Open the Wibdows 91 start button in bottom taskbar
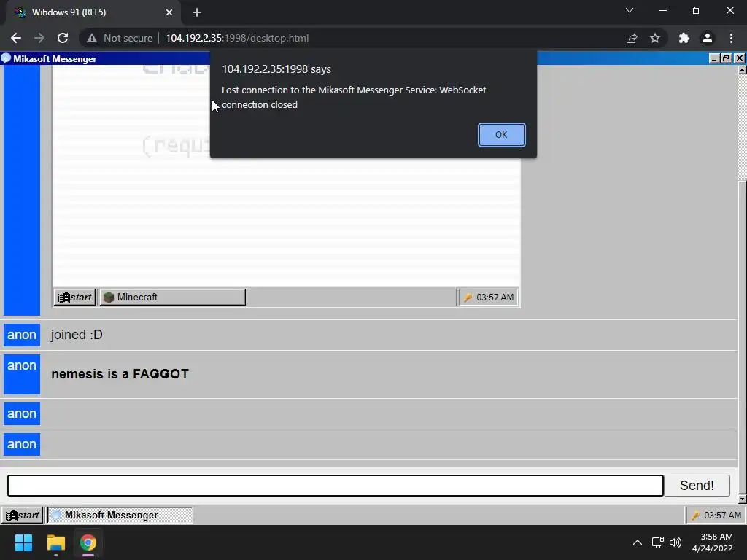This screenshot has height=560, width=747. (x=23, y=516)
